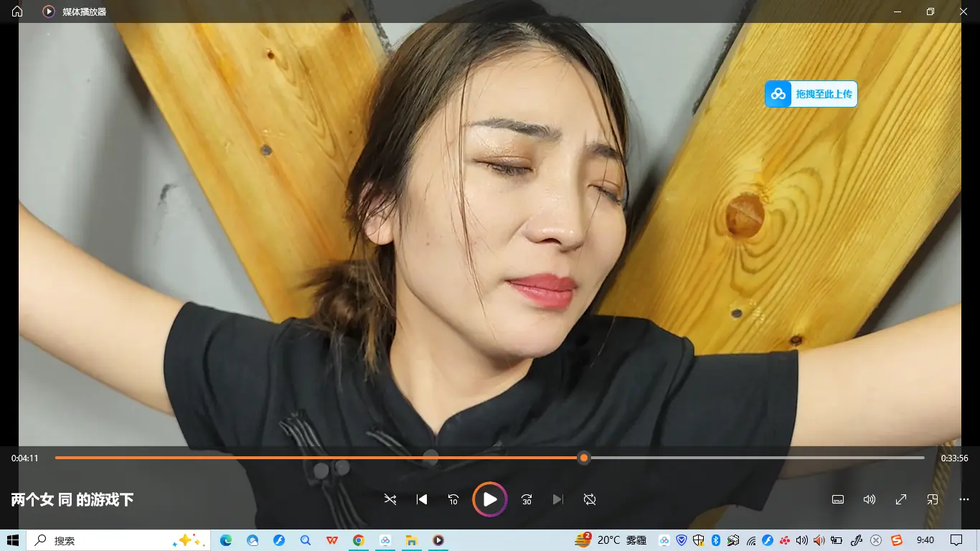
Task: Toggle the repeat mode button
Action: click(x=590, y=499)
